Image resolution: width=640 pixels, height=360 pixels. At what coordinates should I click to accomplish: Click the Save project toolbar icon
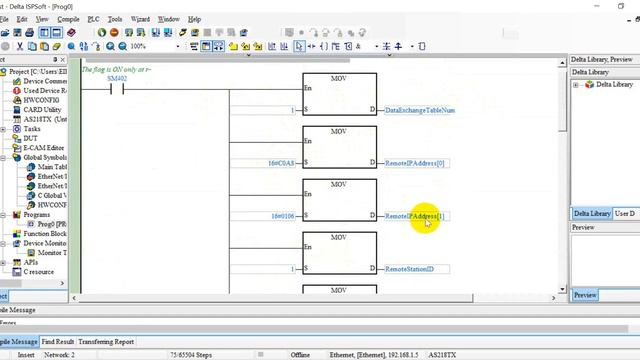click(x=17, y=33)
